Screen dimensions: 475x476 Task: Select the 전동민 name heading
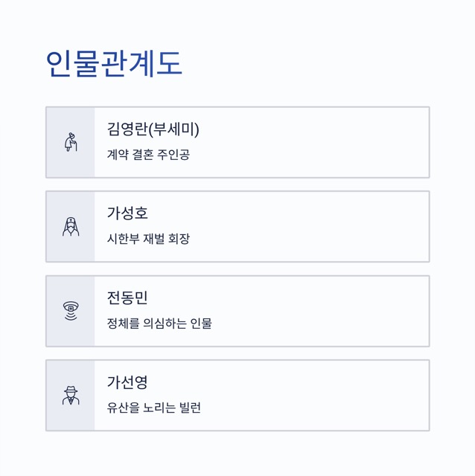(x=127, y=297)
